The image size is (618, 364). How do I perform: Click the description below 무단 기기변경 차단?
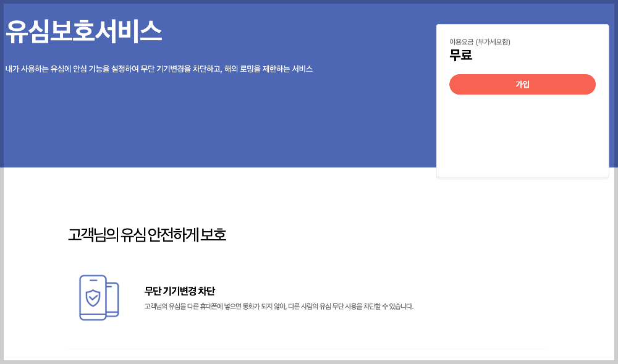[279, 306]
